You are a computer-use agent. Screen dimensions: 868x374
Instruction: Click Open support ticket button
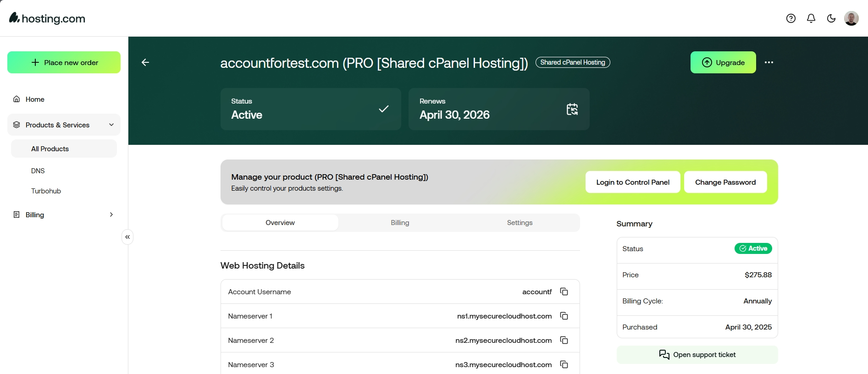[x=697, y=355]
